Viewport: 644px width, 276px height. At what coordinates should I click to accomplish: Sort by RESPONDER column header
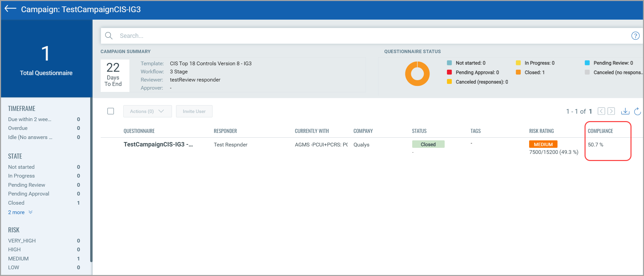click(225, 131)
